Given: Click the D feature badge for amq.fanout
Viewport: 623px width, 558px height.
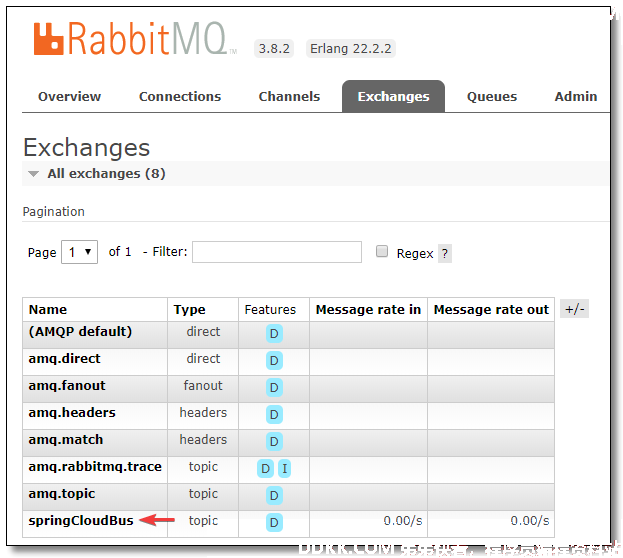Looking at the screenshot, I should (x=274, y=388).
